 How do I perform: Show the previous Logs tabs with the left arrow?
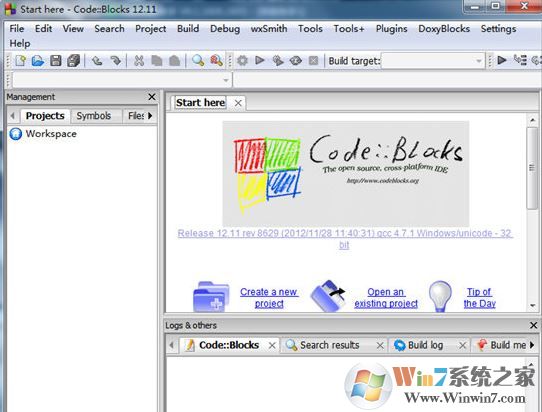[171, 345]
